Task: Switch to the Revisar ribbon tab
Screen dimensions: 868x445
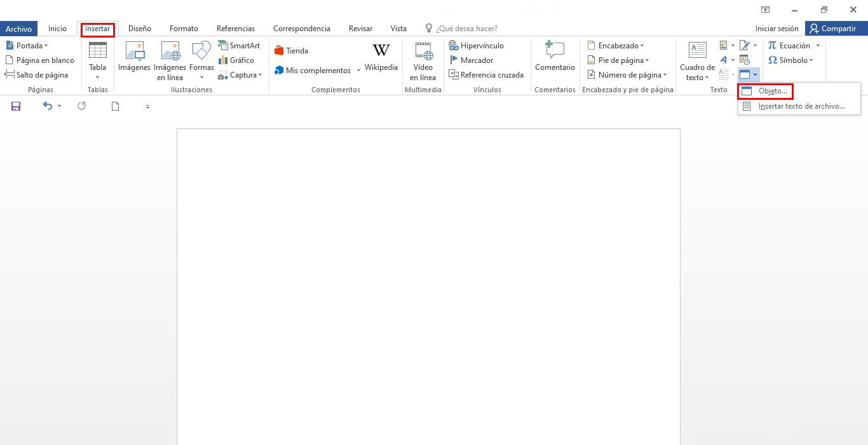Action: coord(360,28)
